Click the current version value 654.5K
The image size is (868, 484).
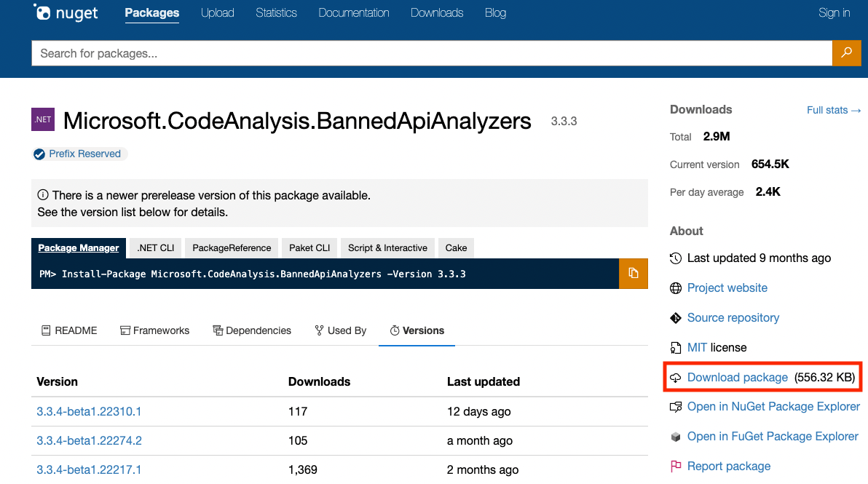coord(770,164)
